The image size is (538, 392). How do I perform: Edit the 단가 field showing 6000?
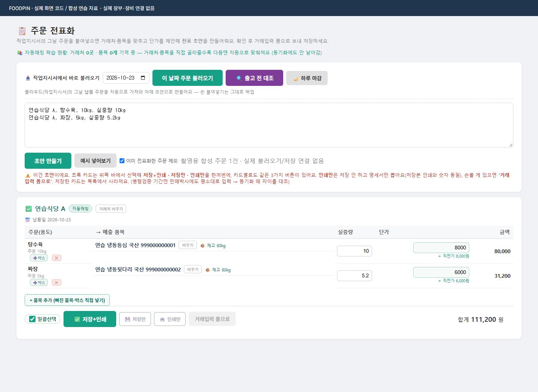point(441,272)
